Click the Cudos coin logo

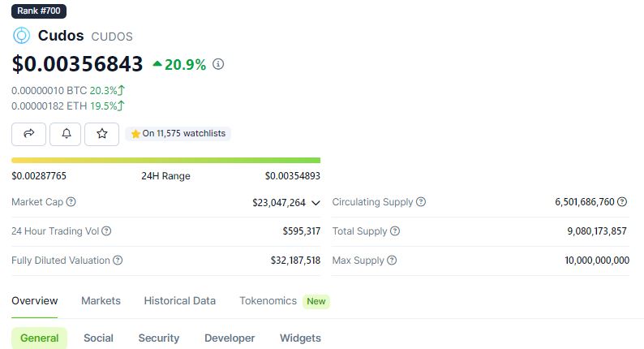(21, 36)
